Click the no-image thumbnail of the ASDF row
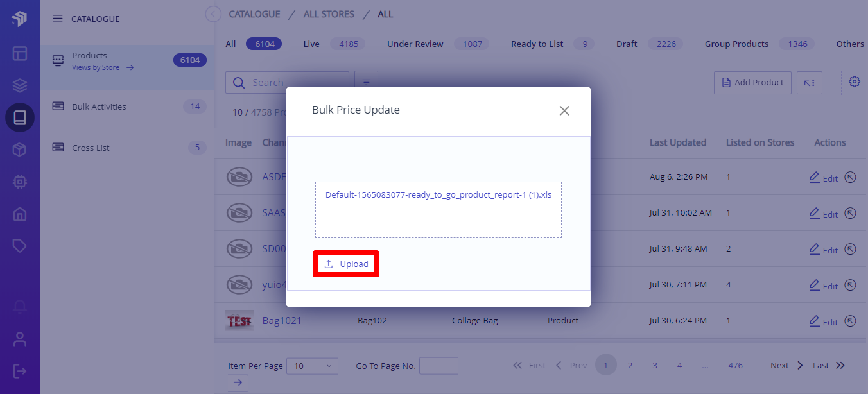This screenshot has width=868, height=394. [239, 176]
